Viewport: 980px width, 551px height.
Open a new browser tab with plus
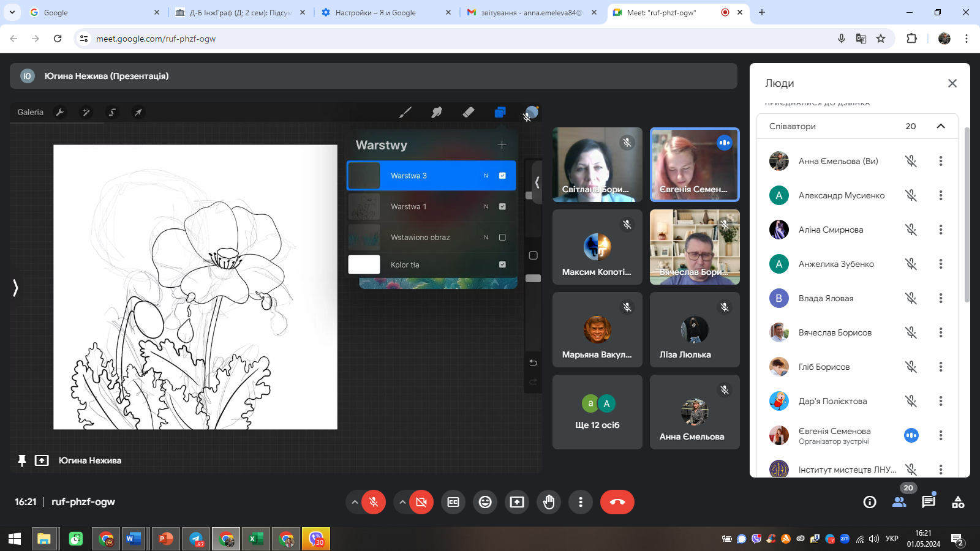pyautogui.click(x=762, y=12)
